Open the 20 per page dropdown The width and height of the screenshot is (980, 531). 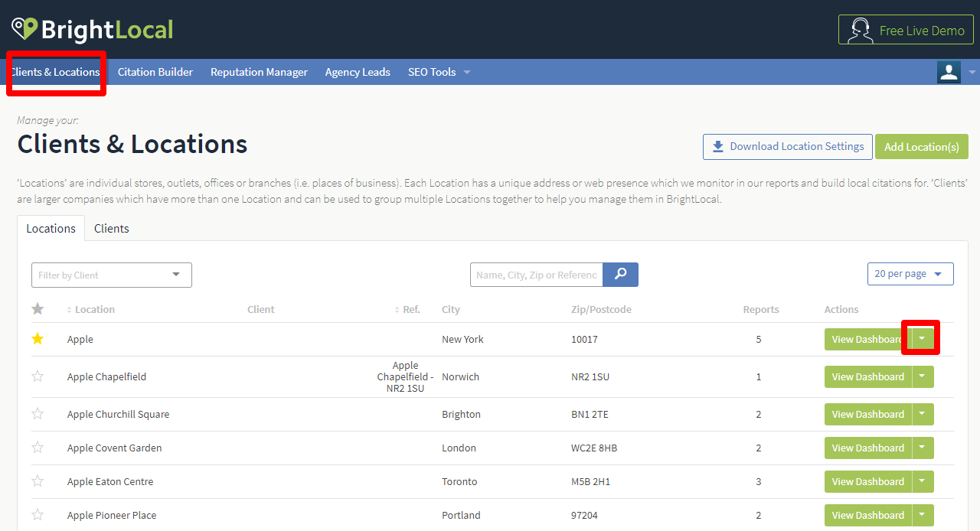click(x=910, y=274)
